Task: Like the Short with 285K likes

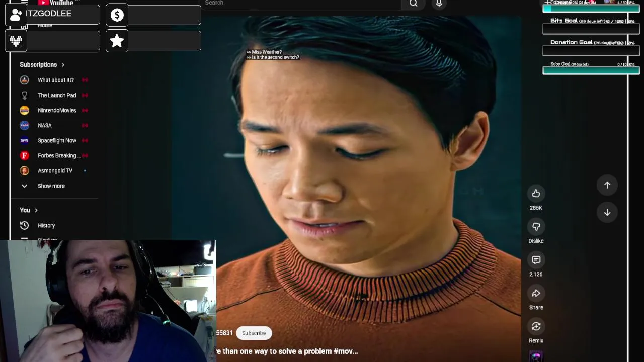Action: pyautogui.click(x=536, y=194)
